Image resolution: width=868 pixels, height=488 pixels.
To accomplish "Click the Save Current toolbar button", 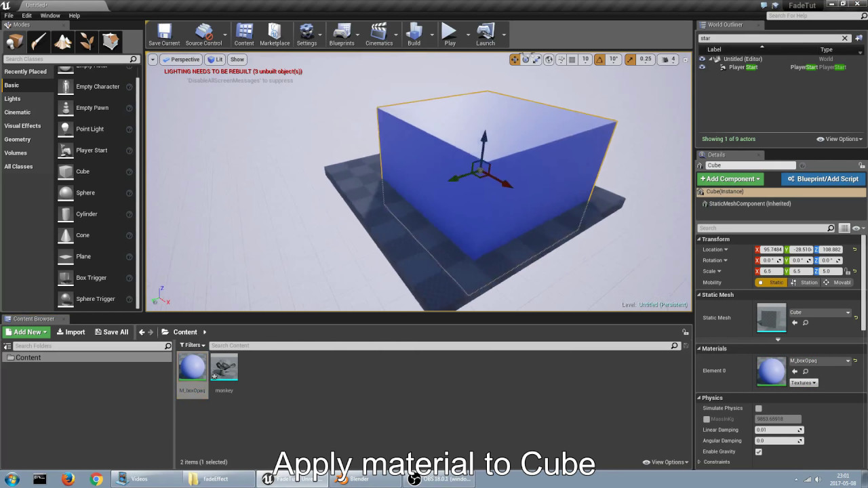I will click(164, 35).
